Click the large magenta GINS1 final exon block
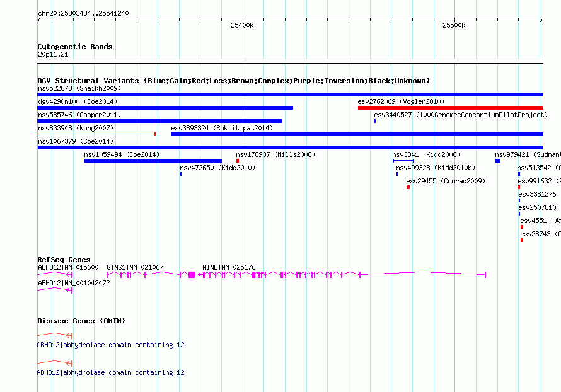Viewport: 561px width, 392px height. click(x=192, y=275)
